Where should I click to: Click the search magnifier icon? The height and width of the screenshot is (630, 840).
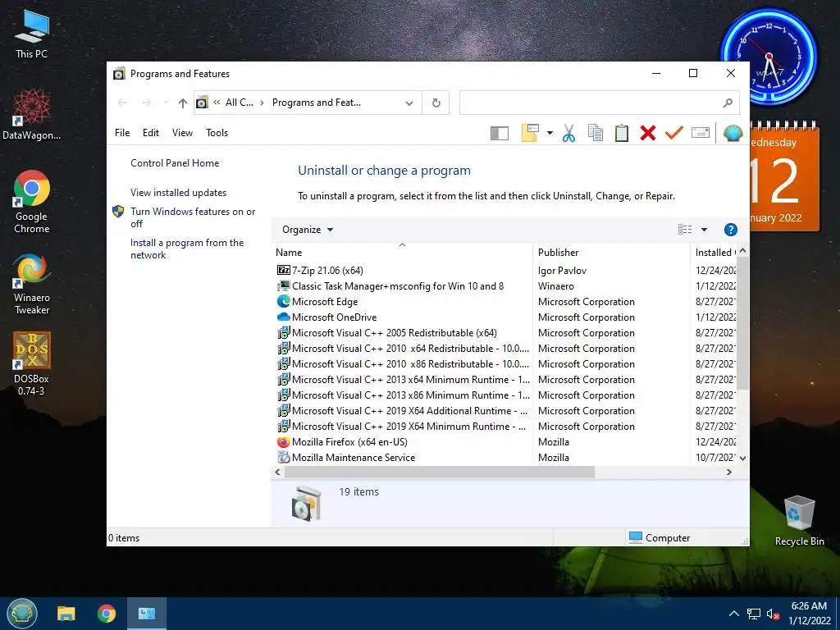[728, 103]
